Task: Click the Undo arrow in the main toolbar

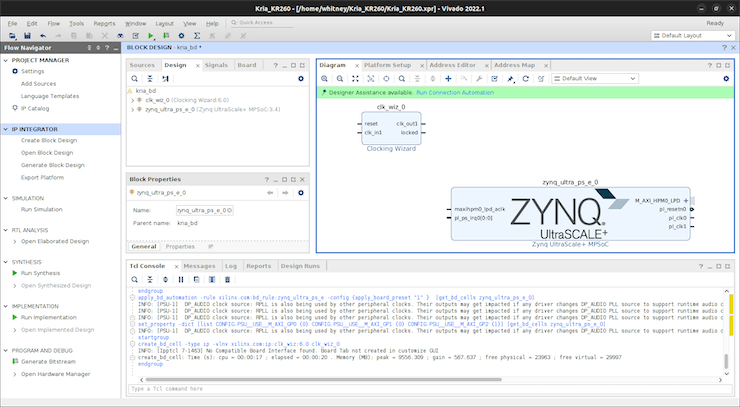Action: pyautogui.click(x=43, y=36)
